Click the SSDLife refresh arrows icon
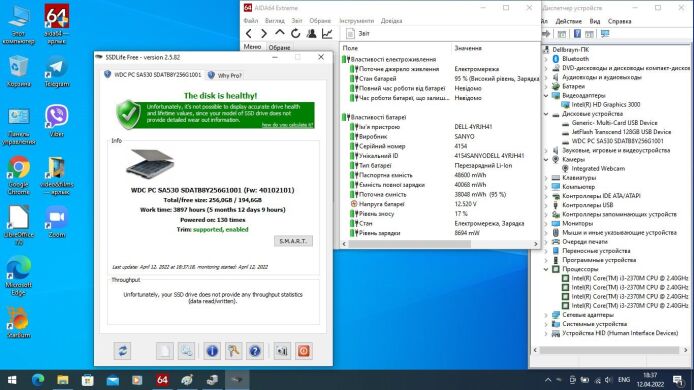The image size is (694, 390). 122,351
